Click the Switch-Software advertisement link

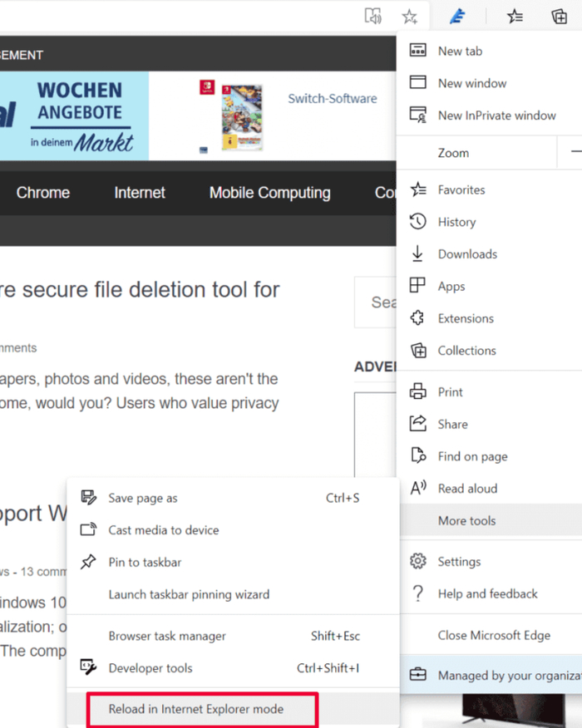coord(332,98)
